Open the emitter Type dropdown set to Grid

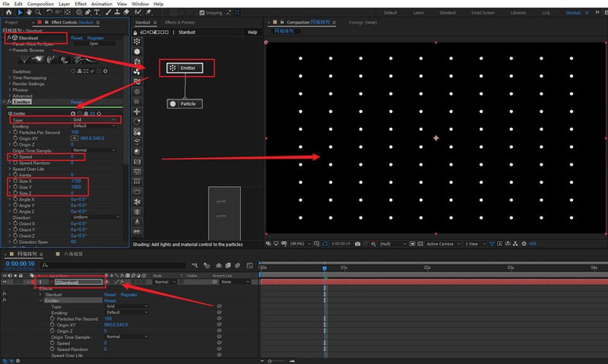tap(94, 119)
